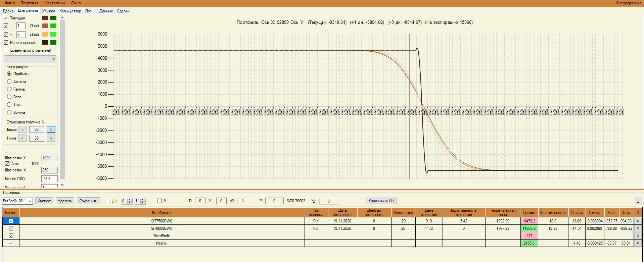Viewport: 644px width, 262px height.
Task: Toggle the Текущий curve checkbox
Action: coord(6,18)
